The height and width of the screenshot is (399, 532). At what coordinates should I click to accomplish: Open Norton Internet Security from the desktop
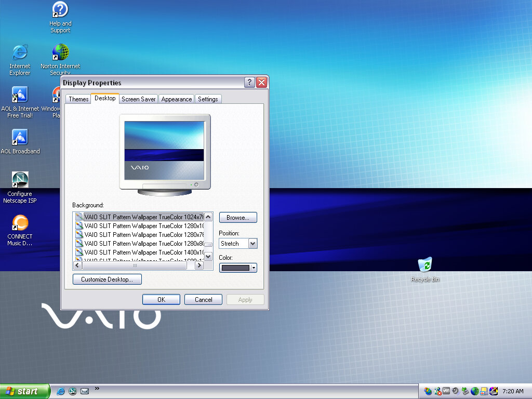[60, 53]
